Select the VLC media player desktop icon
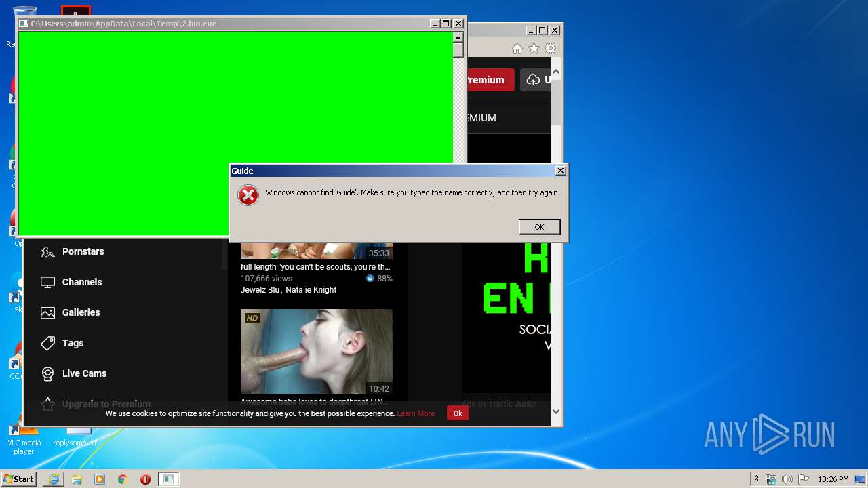Image resolution: width=868 pixels, height=488 pixels. pyautogui.click(x=24, y=438)
